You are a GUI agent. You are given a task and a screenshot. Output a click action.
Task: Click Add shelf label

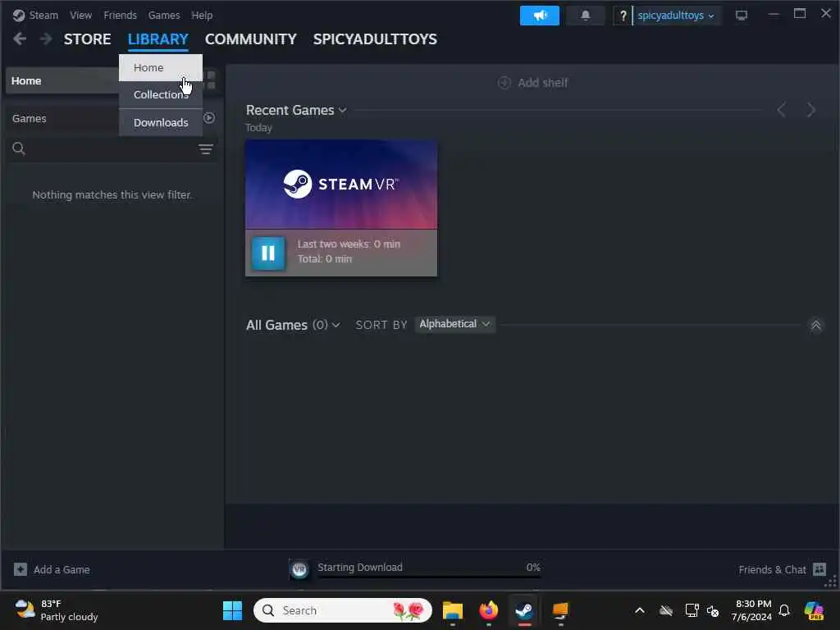tap(543, 83)
